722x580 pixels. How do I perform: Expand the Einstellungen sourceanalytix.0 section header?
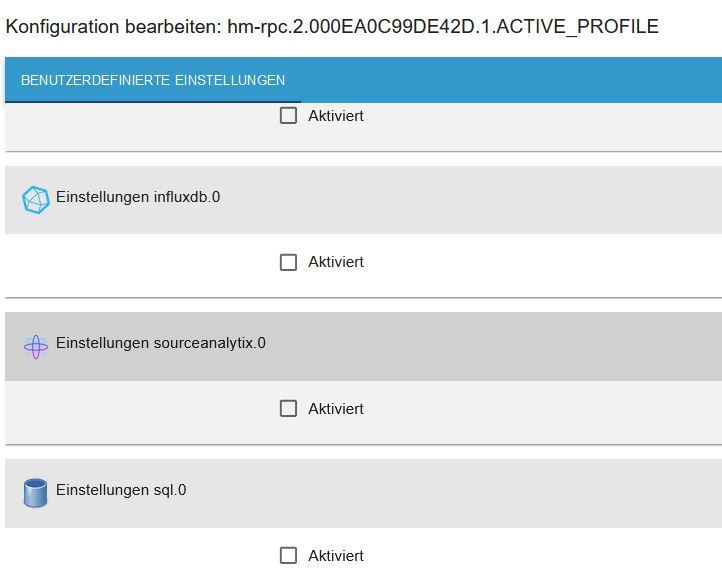(x=161, y=344)
